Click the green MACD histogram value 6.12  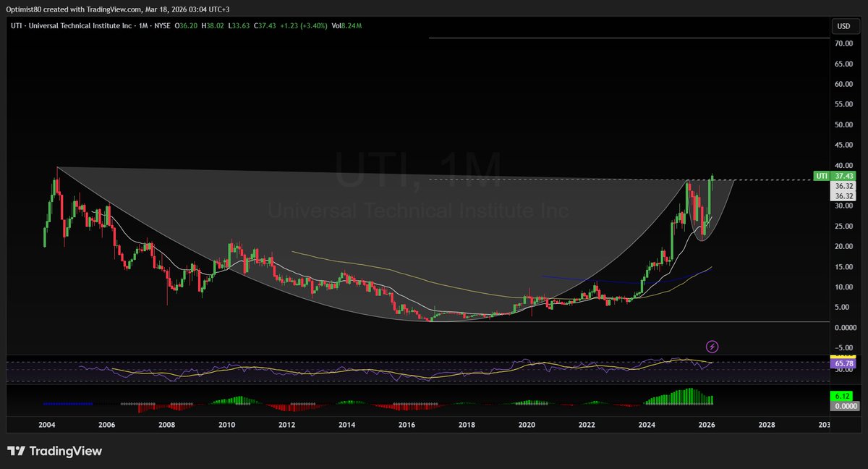pyautogui.click(x=843, y=397)
